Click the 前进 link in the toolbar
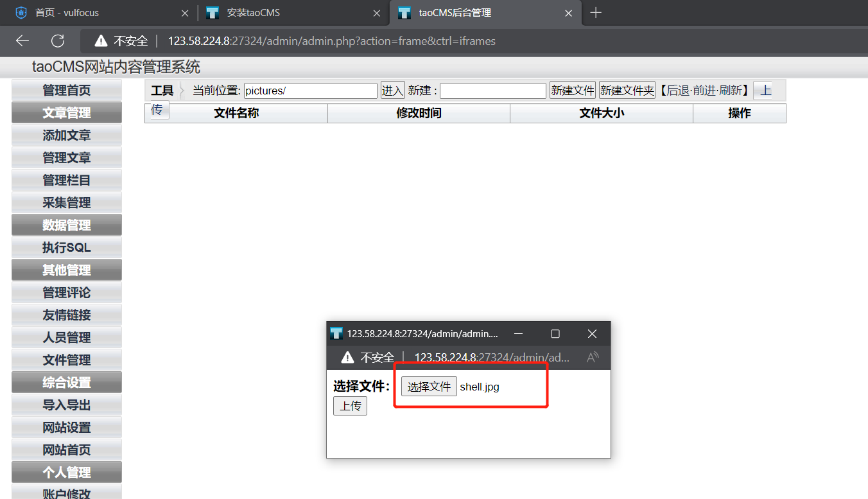The height and width of the screenshot is (499, 868). pyautogui.click(x=705, y=91)
